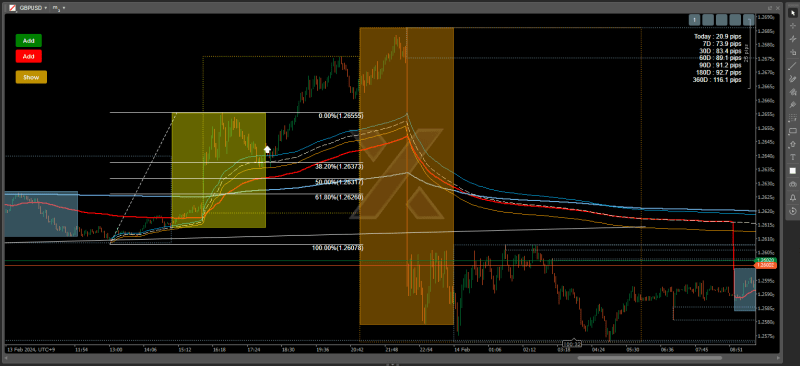Detach chart using pop-out icon
The width and height of the screenshot is (800, 366).
point(769,8)
